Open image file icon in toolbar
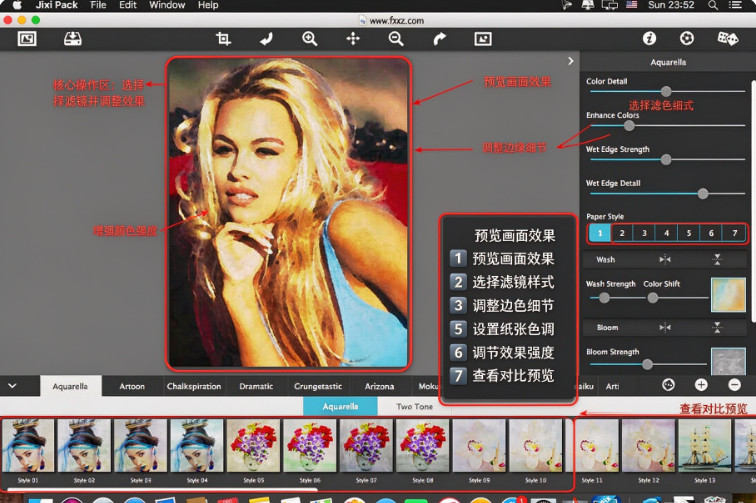This screenshot has height=503, width=756. [27, 39]
